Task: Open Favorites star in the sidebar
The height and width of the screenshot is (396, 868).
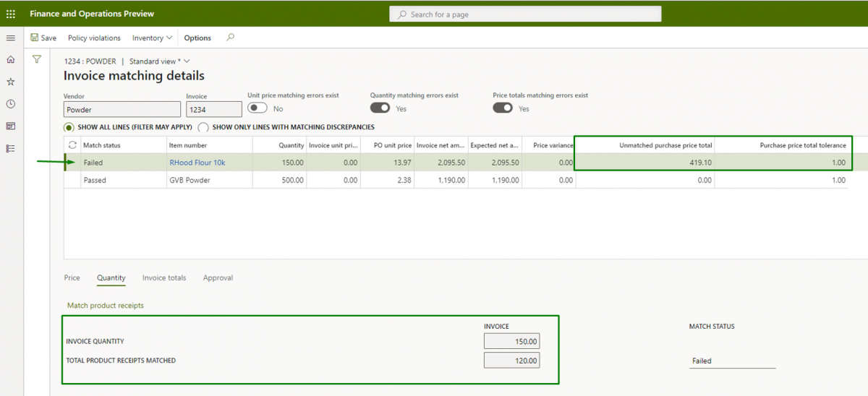Action: pyautogui.click(x=10, y=82)
